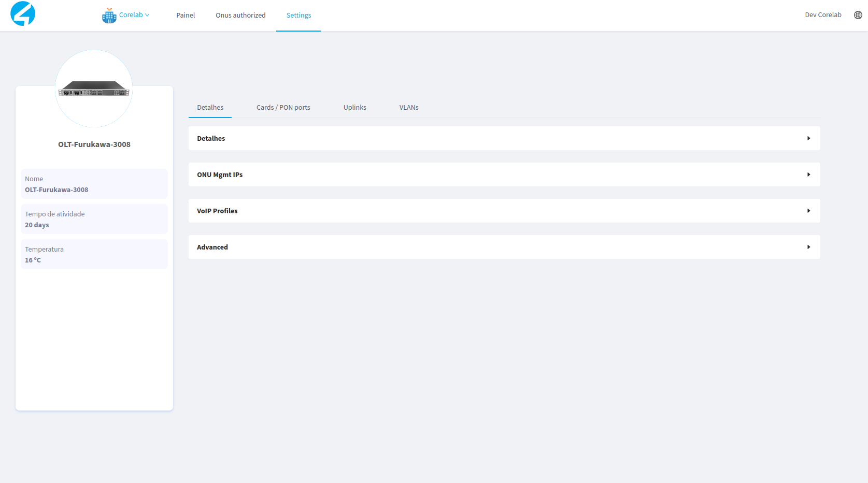Select the Detalhes tab

click(x=210, y=108)
